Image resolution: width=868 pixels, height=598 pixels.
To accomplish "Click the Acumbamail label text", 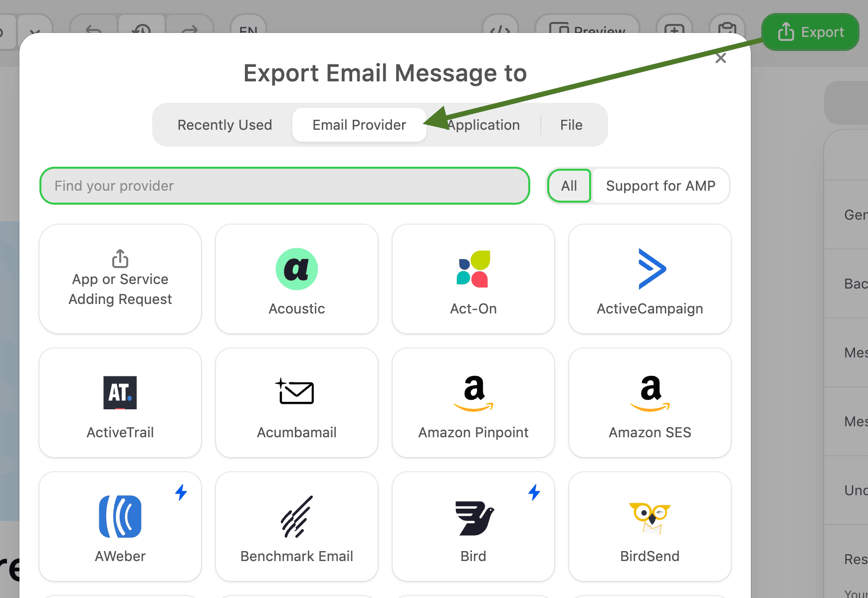I will [297, 432].
